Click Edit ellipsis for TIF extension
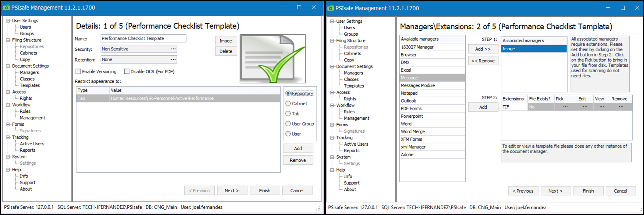 point(585,107)
